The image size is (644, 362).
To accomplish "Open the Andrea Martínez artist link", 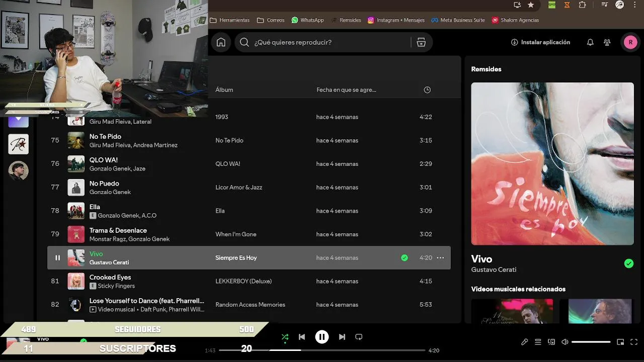I will pos(156,145).
